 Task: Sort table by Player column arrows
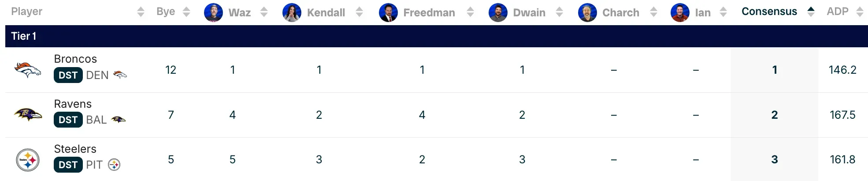[141, 12]
